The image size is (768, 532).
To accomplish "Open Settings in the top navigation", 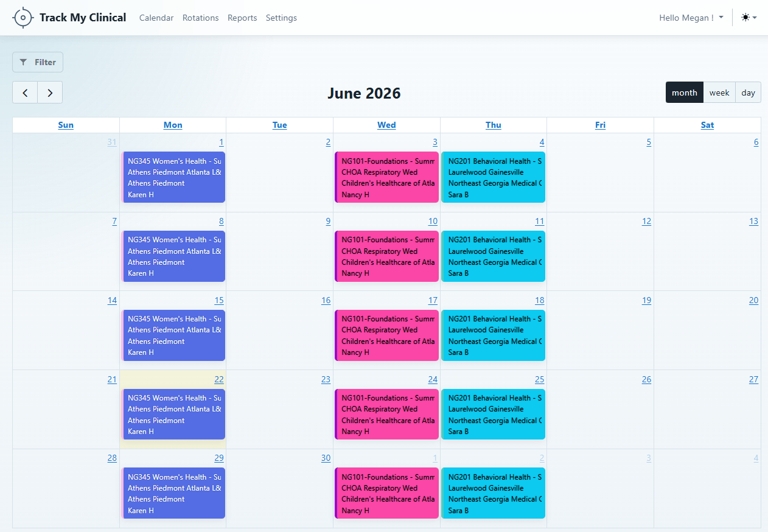I will (281, 18).
